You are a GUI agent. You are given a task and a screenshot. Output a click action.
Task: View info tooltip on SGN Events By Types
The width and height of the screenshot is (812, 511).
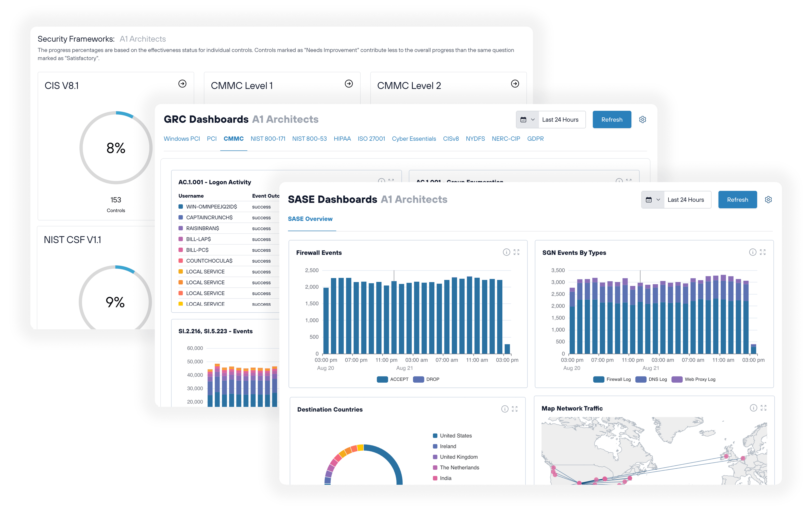coord(753,252)
